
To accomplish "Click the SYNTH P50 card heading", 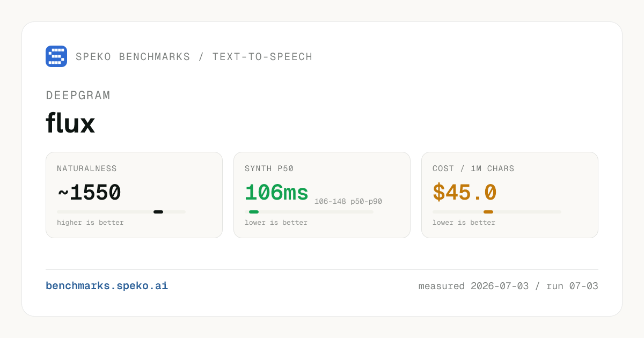I will click(269, 168).
